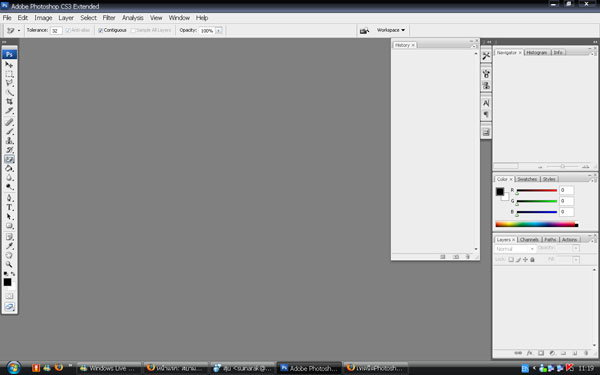This screenshot has width=600, height=375.
Task: Toggle Quick Mask mode button
Action: tap(9, 296)
